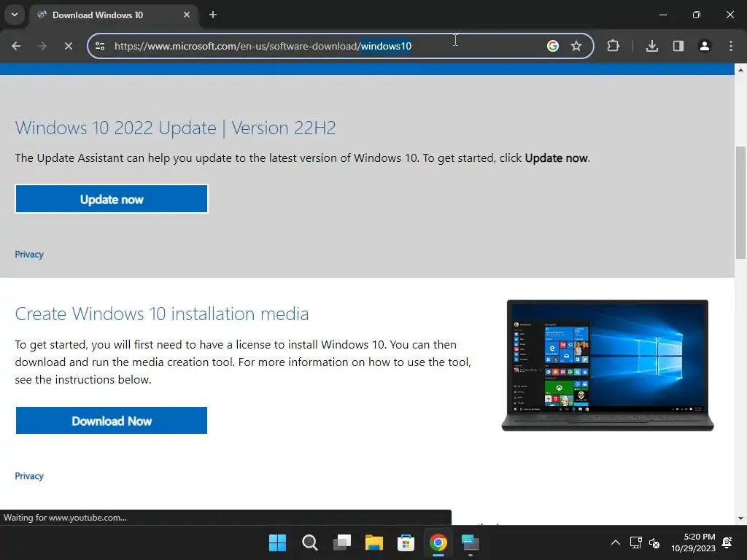Click the page's vertical scrollbar thumb
The image size is (747, 560).
click(740, 203)
